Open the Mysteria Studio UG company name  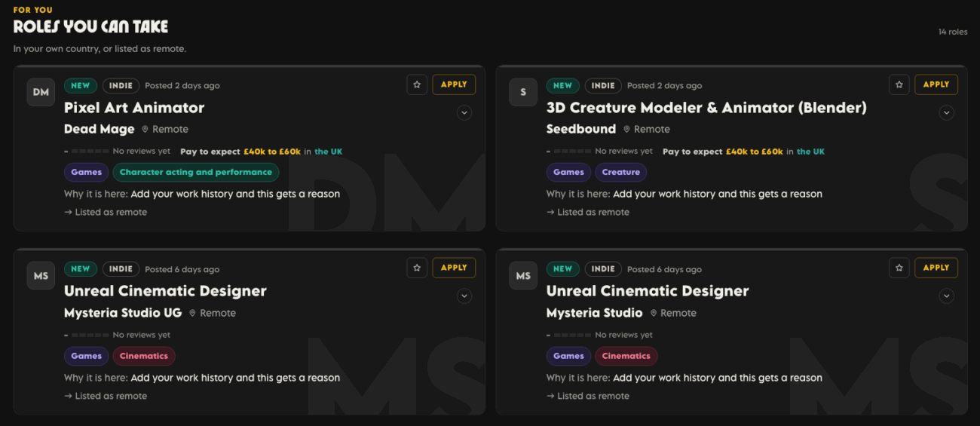(123, 313)
